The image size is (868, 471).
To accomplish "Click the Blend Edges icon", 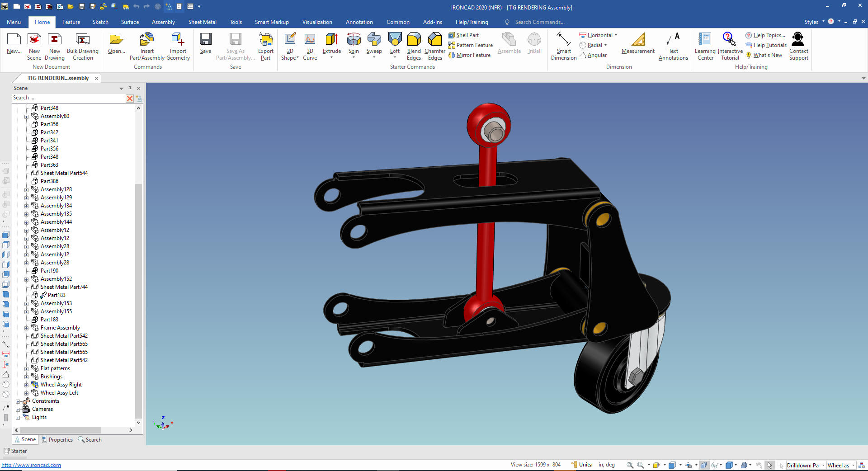I will click(414, 40).
